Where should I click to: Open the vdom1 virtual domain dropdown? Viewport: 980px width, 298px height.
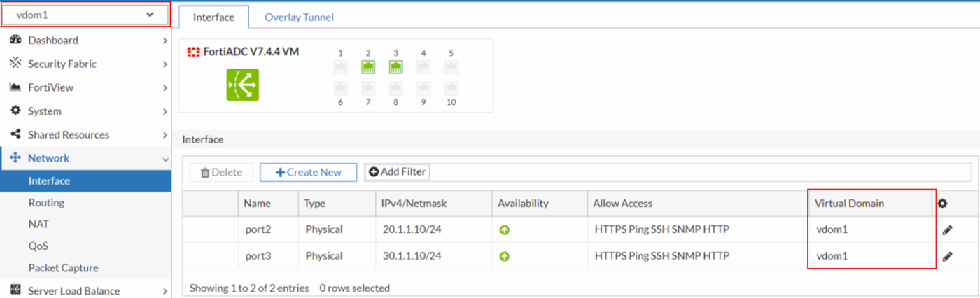pos(85,15)
